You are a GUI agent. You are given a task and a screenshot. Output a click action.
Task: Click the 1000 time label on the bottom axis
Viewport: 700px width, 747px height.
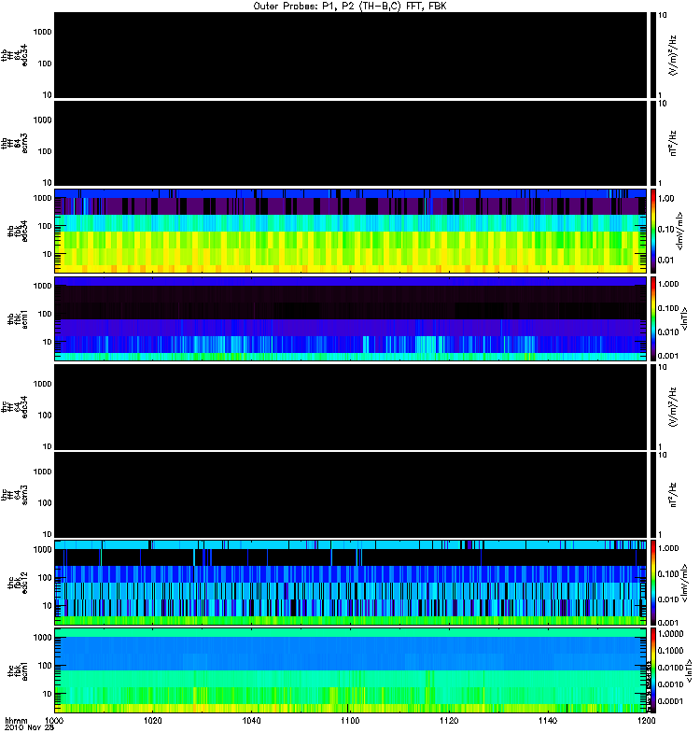pyautogui.click(x=54, y=720)
